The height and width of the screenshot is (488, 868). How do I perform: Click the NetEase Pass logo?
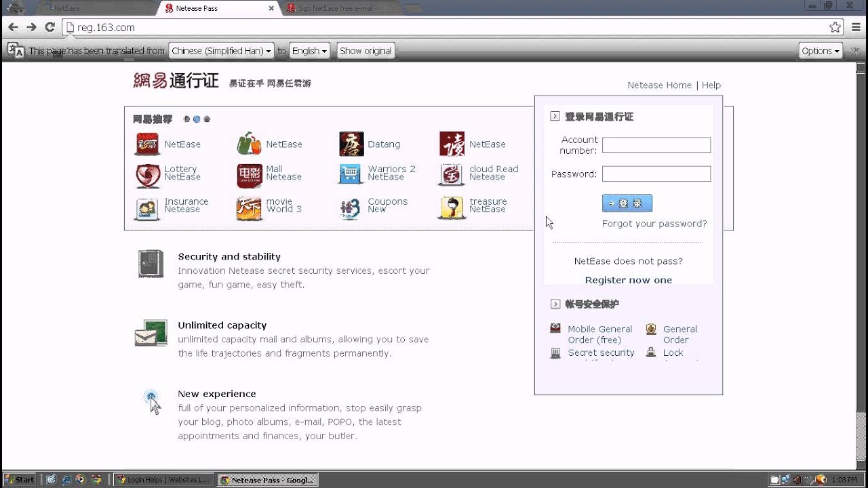(176, 81)
